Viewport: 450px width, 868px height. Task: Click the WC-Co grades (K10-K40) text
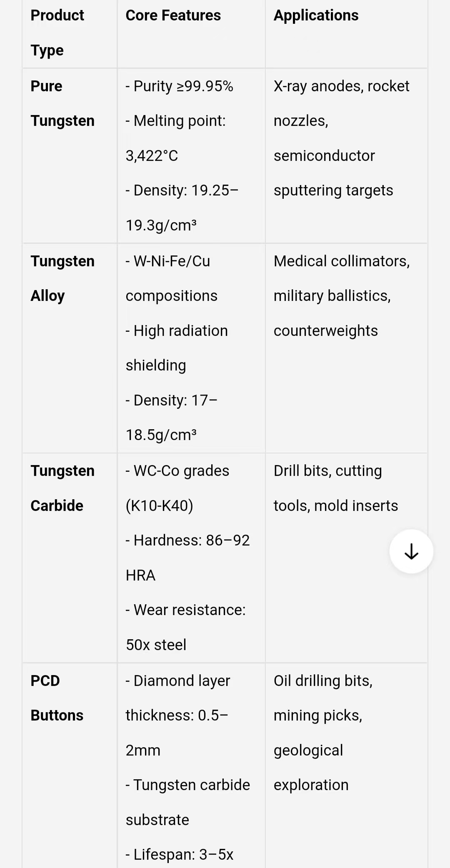tap(177, 488)
